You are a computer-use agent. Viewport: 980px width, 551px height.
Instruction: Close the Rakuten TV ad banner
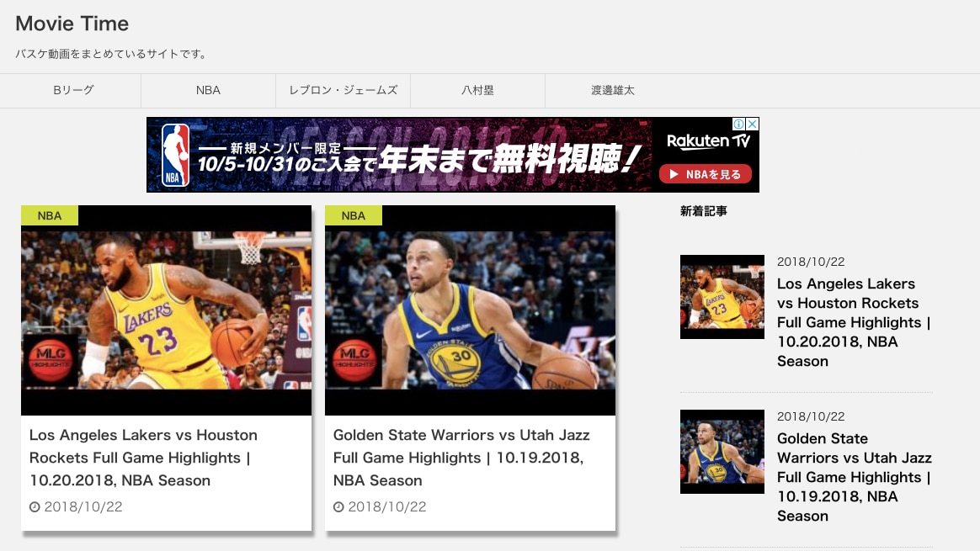753,124
